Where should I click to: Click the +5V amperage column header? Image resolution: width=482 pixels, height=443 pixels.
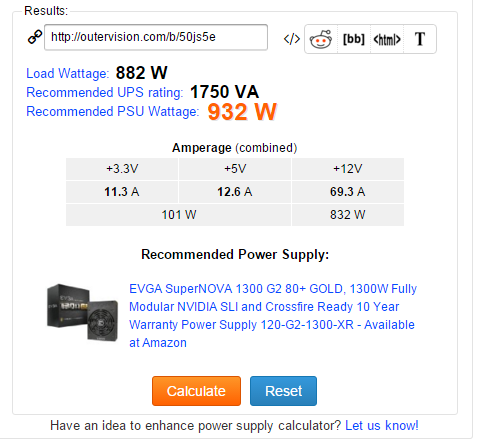tap(235, 169)
